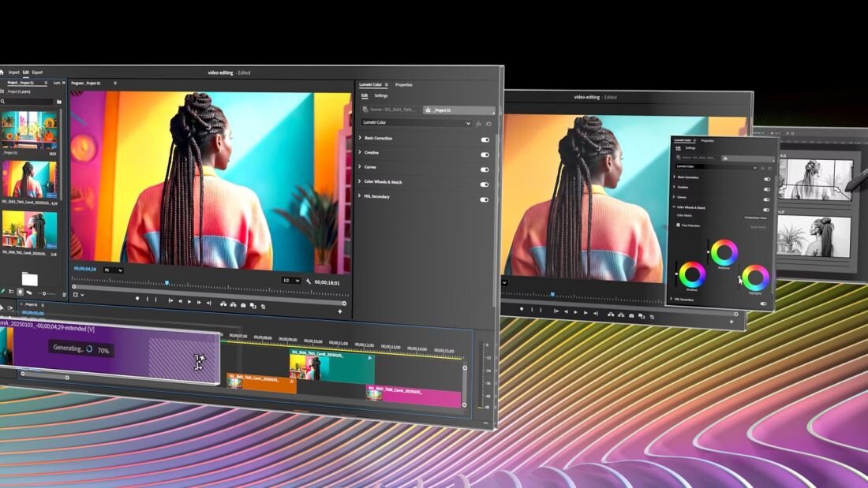Image resolution: width=868 pixels, height=488 pixels.
Task: Toggle Basic Correction on or off
Action: pyautogui.click(x=485, y=140)
